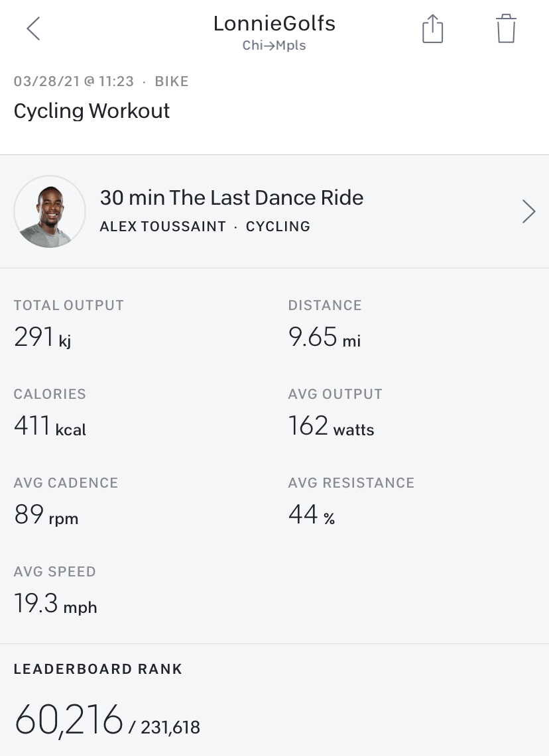Screen dimensions: 549x756
Task: Open Alex Toussaint's instructor photo
Action: pyautogui.click(x=50, y=211)
